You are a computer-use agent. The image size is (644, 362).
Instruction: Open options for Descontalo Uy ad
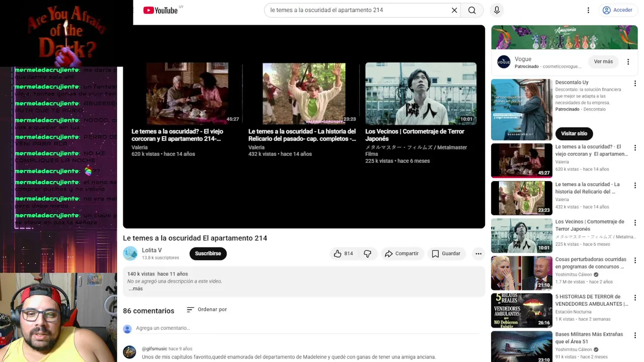(635, 83)
